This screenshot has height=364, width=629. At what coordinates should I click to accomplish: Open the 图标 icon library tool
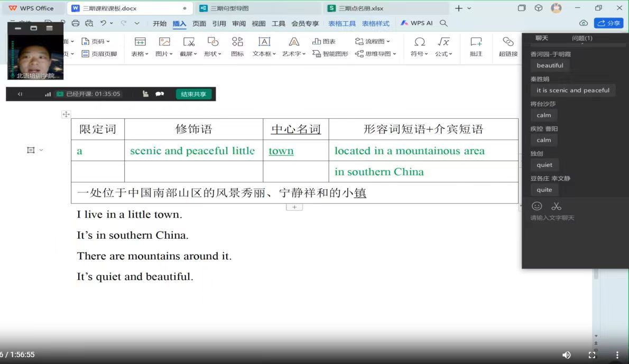click(x=237, y=46)
